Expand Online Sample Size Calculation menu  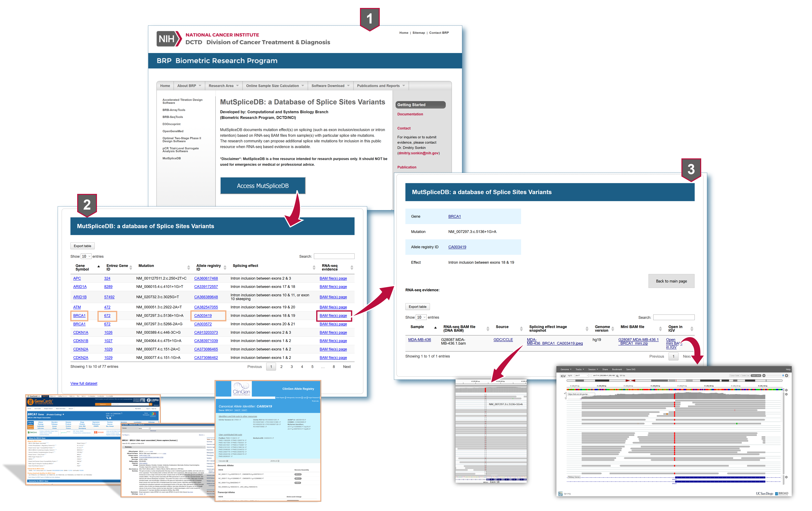point(275,86)
